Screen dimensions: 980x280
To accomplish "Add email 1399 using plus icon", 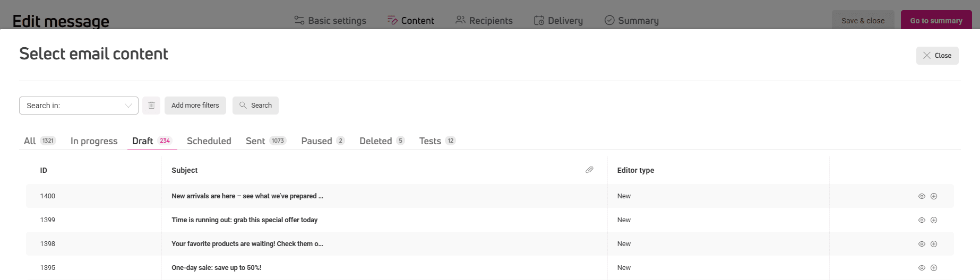I will tap(934, 220).
